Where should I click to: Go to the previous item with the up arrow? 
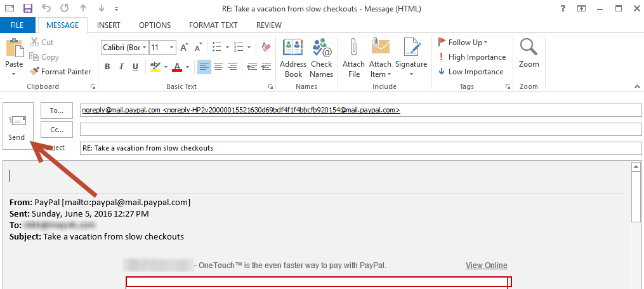(x=84, y=8)
